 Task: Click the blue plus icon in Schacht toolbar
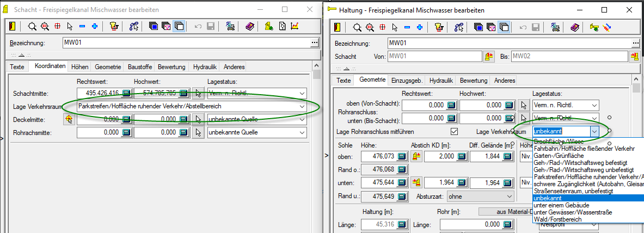pos(94,26)
